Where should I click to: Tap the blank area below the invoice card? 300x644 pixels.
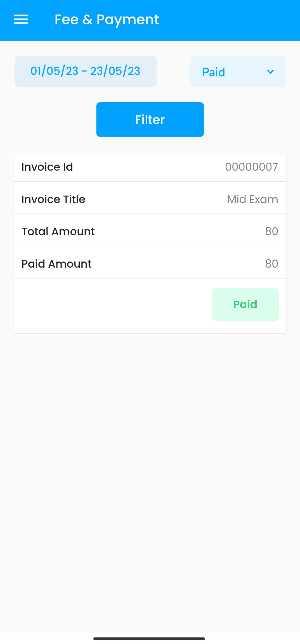(x=150, y=475)
